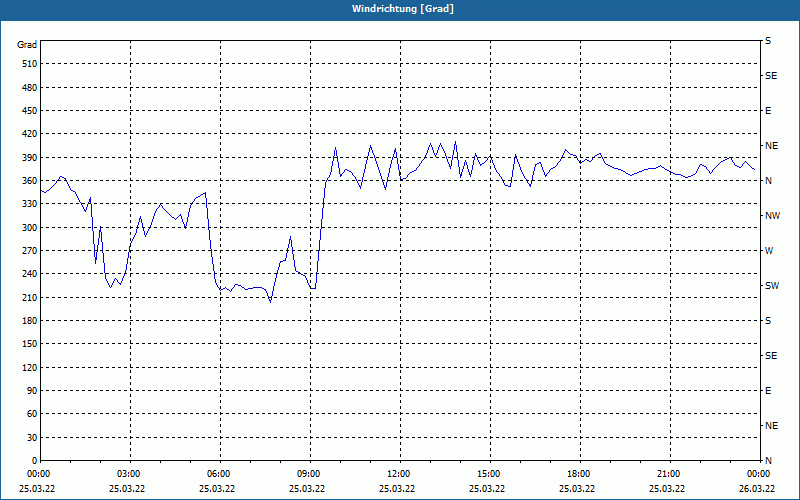The width and height of the screenshot is (800, 500).
Task: Select the W compass label
Action: coord(769,251)
